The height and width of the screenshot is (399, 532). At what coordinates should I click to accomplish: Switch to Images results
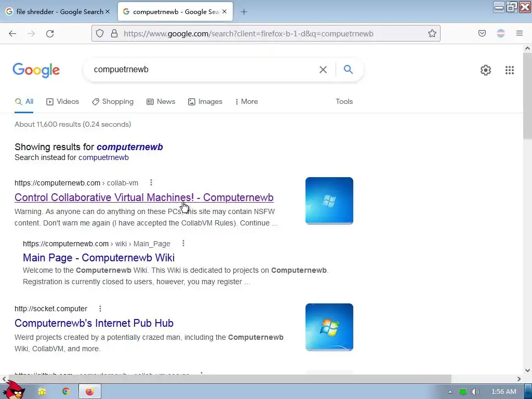(205, 101)
